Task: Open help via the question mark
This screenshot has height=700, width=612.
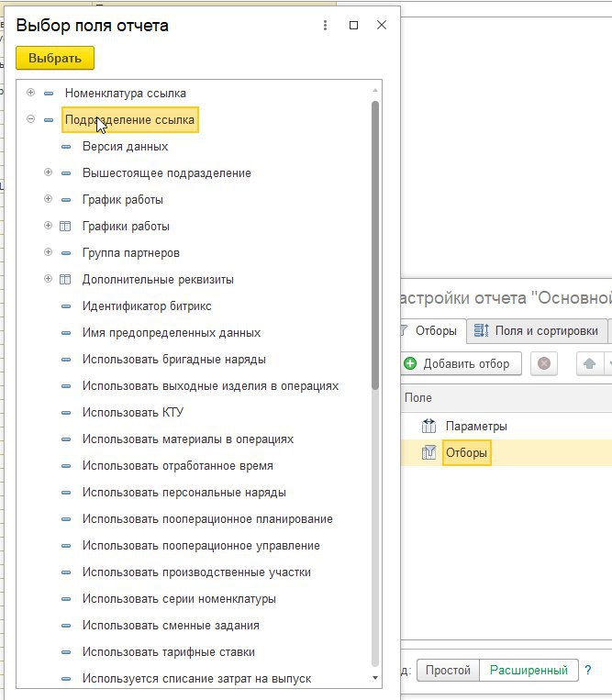Action: 588,670
